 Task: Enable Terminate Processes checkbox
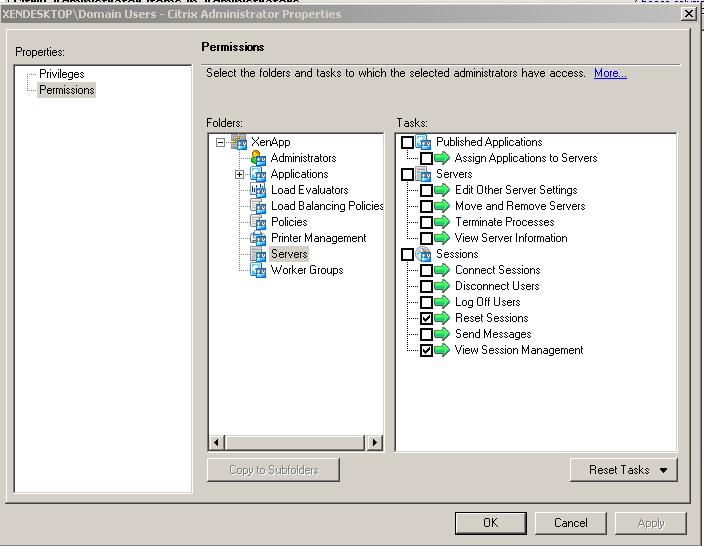pyautogui.click(x=427, y=222)
